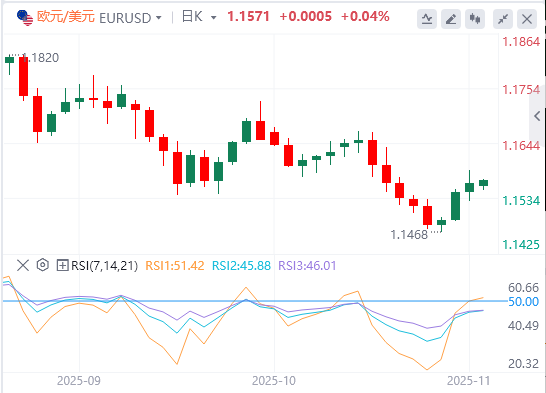
Task: Open the indicator line chart tool
Action: click(x=427, y=18)
